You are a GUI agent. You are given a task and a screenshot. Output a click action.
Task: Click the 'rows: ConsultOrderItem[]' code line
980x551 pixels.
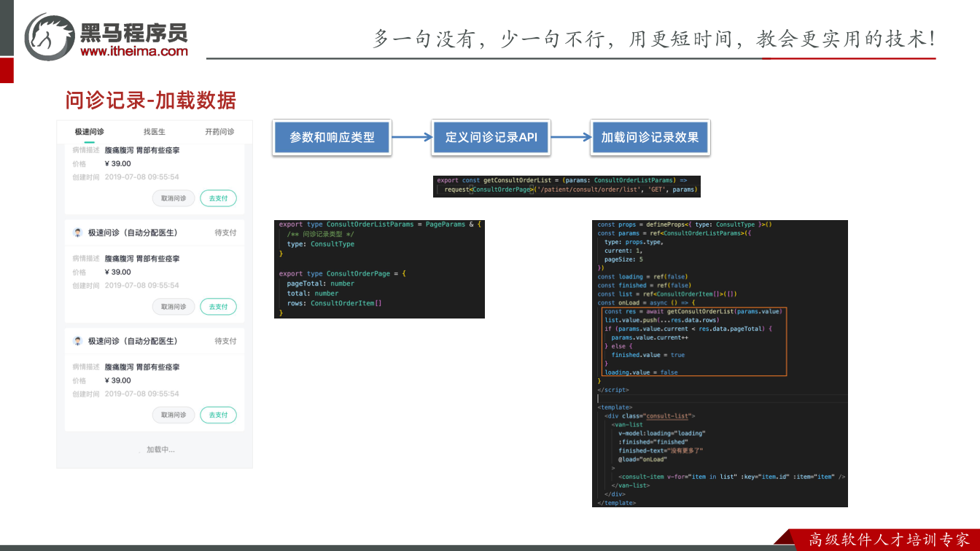334,303
